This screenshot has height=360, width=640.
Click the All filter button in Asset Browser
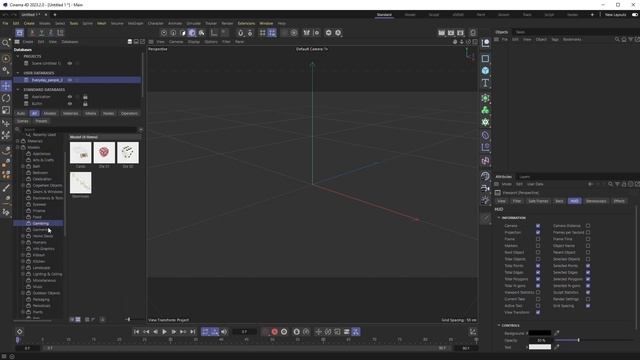(34, 113)
